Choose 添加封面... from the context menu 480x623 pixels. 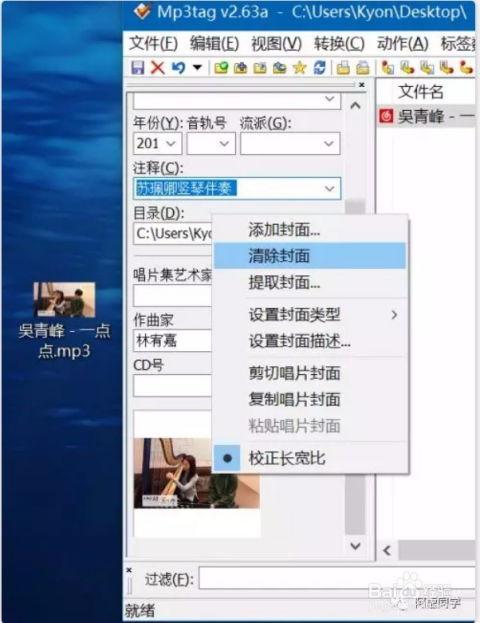click(x=310, y=230)
